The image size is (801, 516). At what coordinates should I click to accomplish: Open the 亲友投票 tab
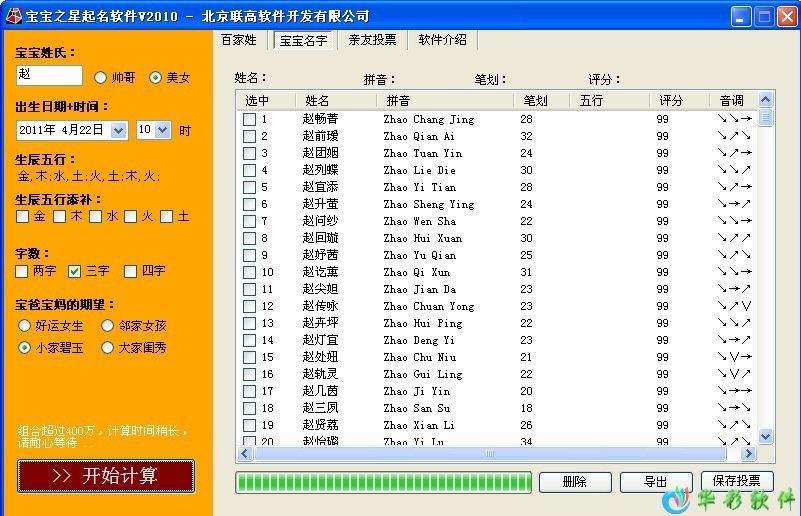click(x=372, y=40)
